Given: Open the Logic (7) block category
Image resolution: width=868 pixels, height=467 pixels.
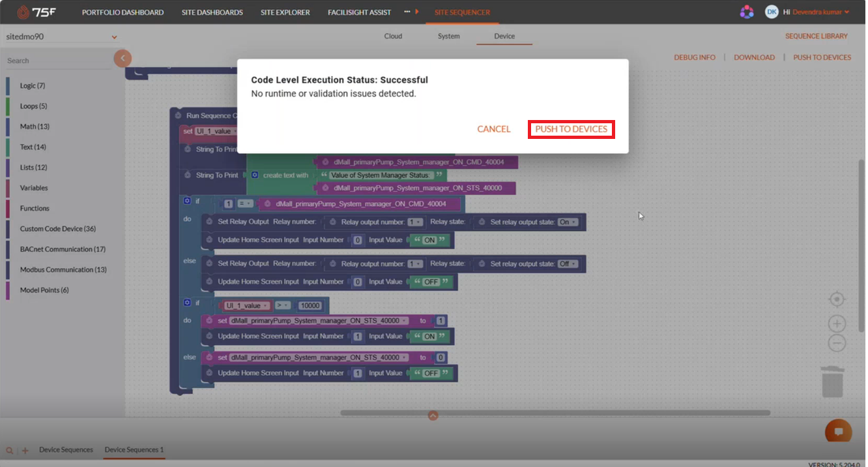Looking at the screenshot, I should point(33,85).
